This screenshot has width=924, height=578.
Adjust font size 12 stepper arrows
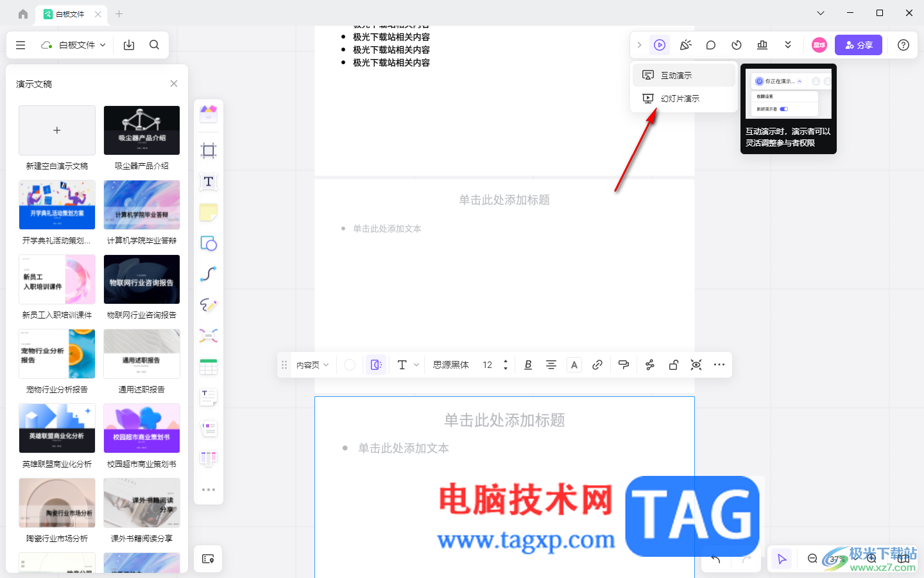coord(506,365)
